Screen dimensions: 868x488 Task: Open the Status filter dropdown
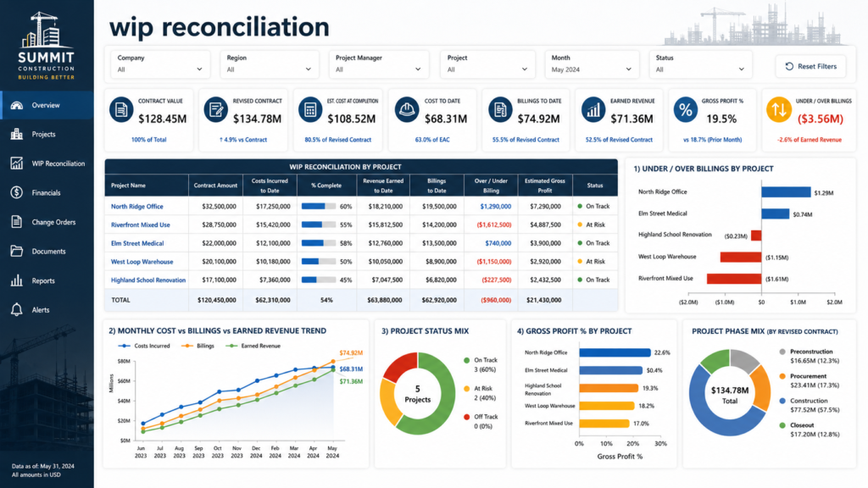(700, 64)
